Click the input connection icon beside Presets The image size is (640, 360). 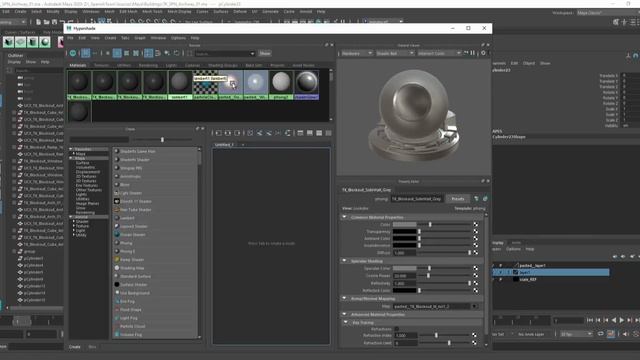476,199
